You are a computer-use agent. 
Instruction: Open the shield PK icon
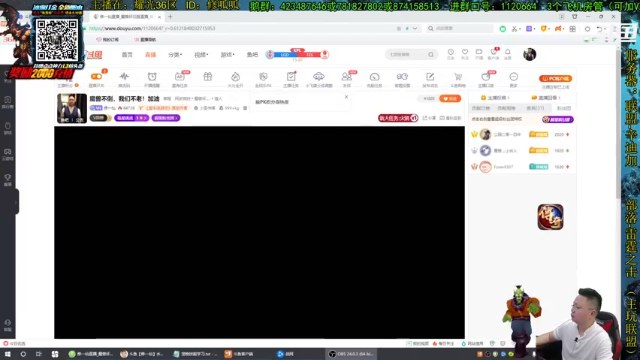263,76
